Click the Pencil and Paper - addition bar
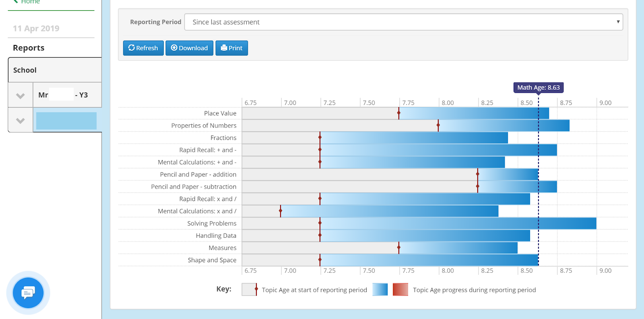The image size is (644, 319). click(x=508, y=174)
